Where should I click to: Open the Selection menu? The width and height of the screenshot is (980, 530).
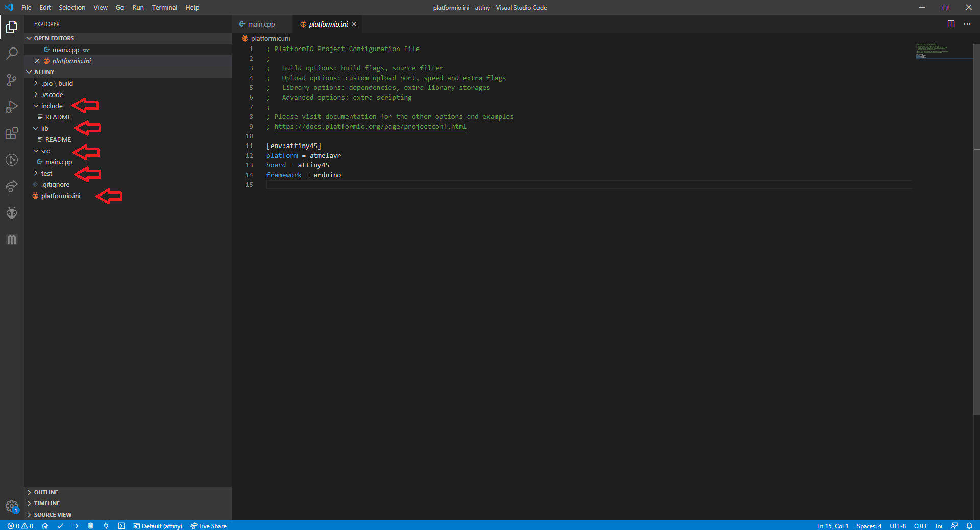coord(72,7)
